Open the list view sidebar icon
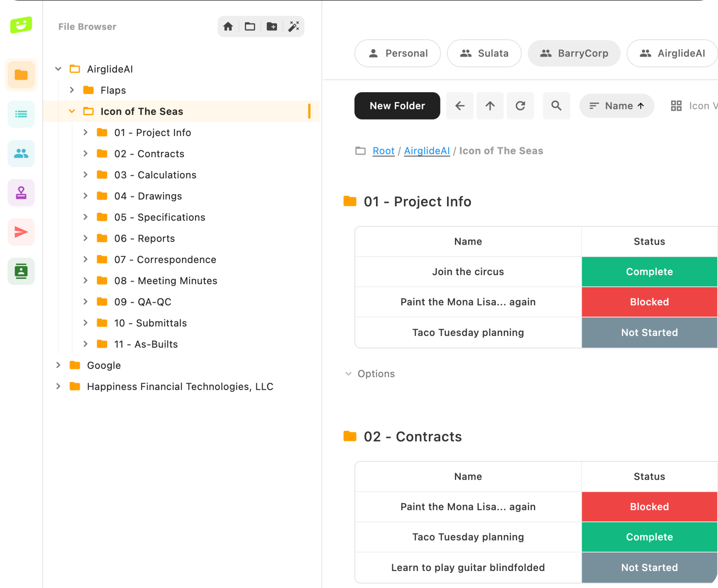Screen dimensions: 718x588 tap(21, 114)
